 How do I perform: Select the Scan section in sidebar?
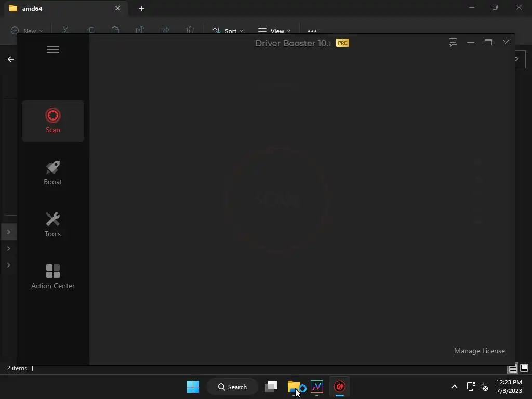click(53, 121)
